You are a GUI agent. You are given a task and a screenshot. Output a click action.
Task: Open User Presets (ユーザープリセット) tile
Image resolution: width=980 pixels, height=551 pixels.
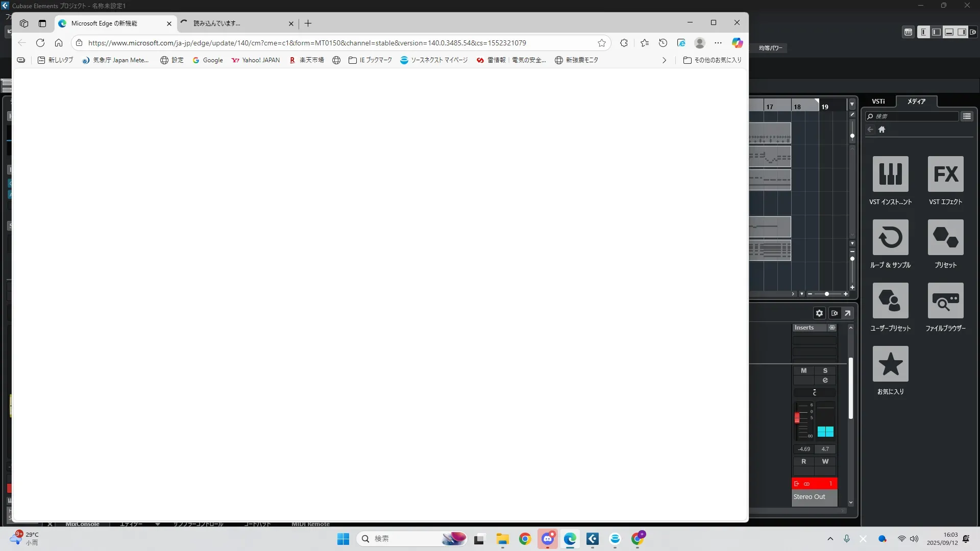tap(890, 300)
